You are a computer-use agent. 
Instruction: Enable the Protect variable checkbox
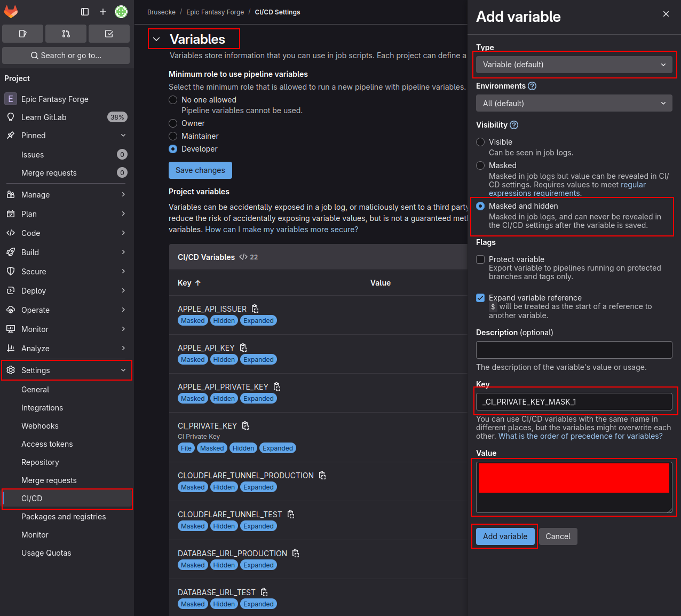(480, 259)
